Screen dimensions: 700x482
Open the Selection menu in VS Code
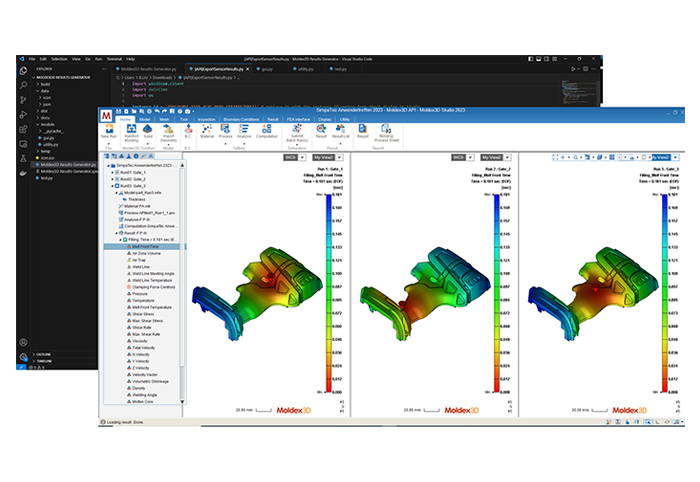tap(59, 59)
